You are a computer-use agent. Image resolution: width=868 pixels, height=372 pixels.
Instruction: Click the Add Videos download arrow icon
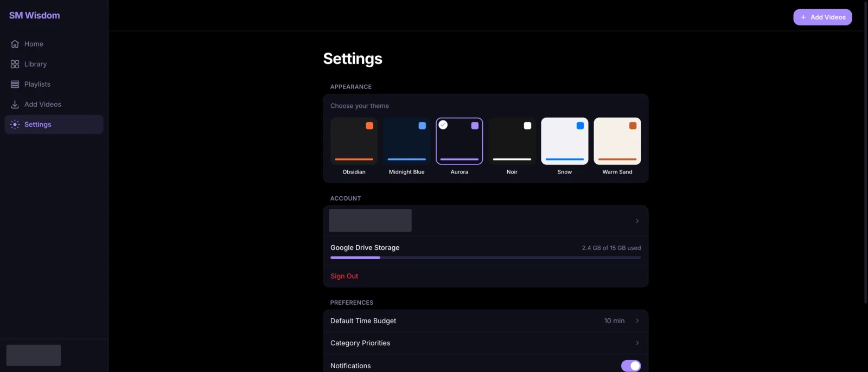click(x=15, y=104)
